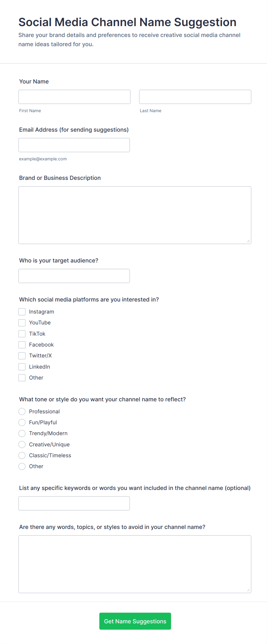Check the Other platform checkbox
Viewport: 267px width, 644px height.
point(22,378)
